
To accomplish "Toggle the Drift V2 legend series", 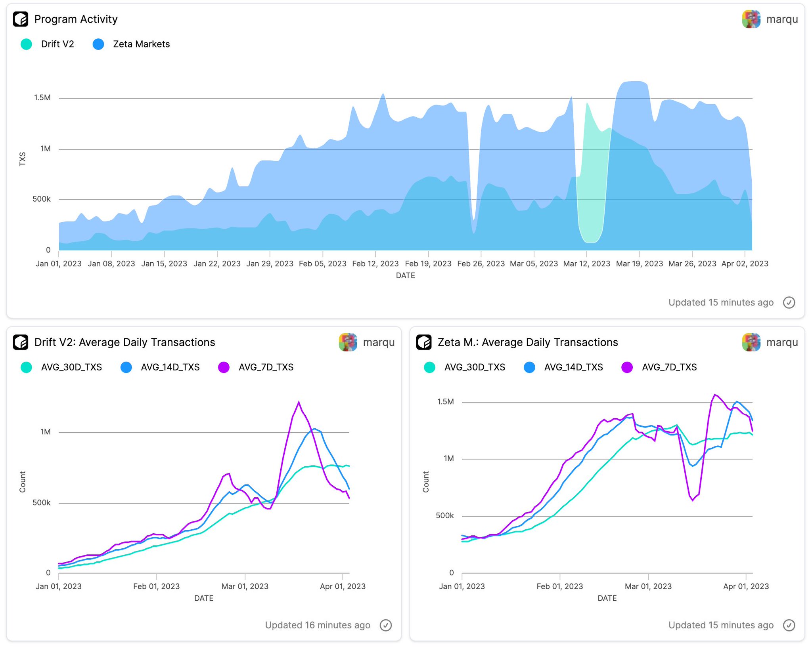I will click(x=48, y=44).
